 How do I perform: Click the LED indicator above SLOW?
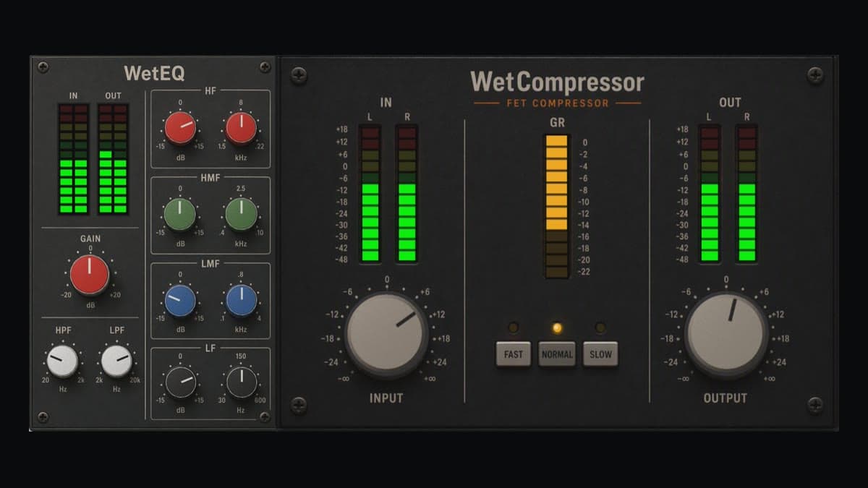600,328
